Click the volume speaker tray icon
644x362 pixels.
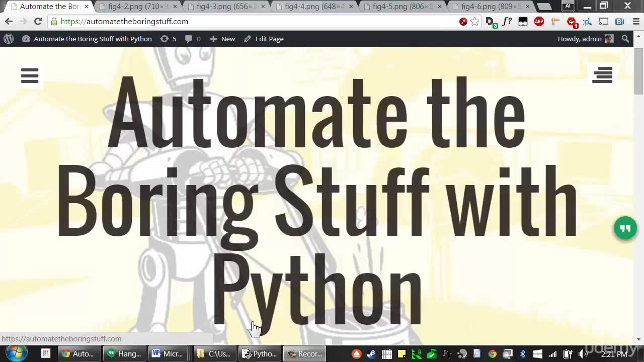(583, 354)
